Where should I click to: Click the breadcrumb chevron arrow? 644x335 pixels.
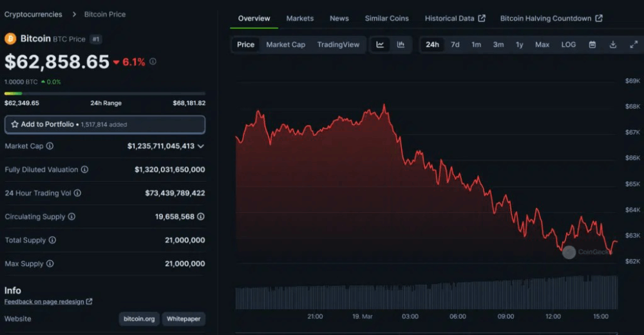coord(74,14)
